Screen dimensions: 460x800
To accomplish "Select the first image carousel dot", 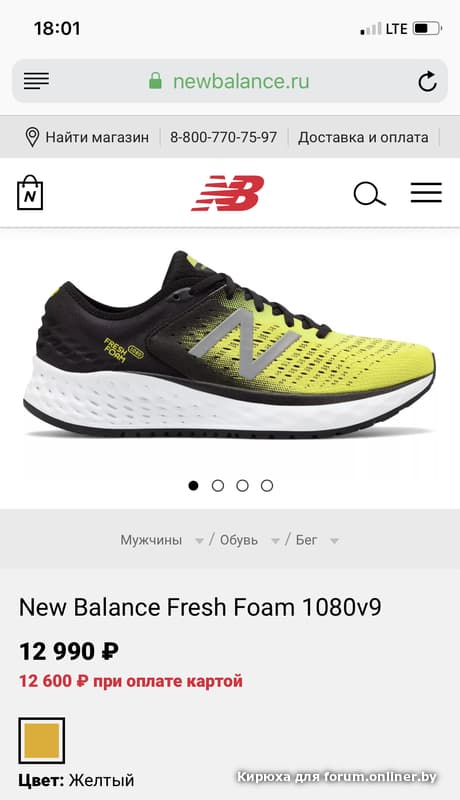I will click(193, 485).
